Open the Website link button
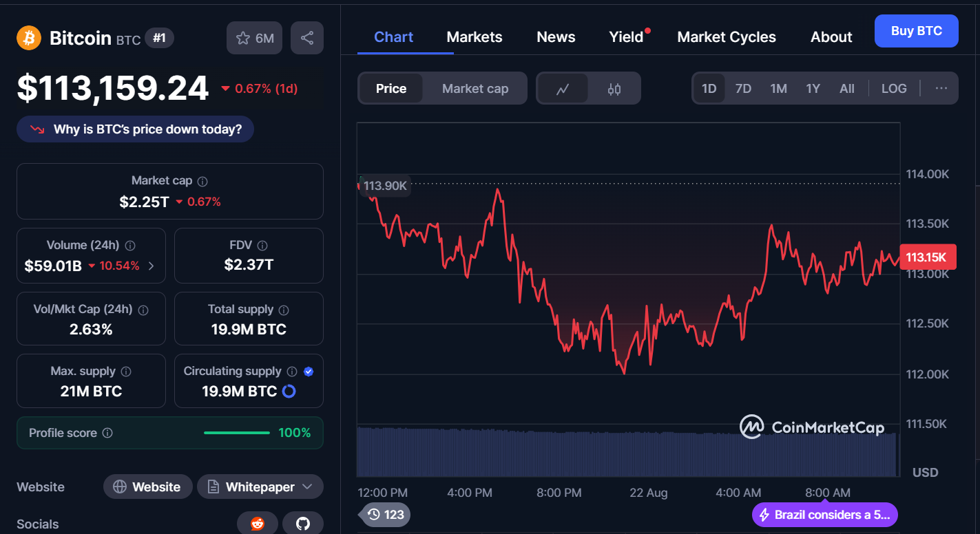This screenshot has height=534, width=980. pyautogui.click(x=148, y=487)
